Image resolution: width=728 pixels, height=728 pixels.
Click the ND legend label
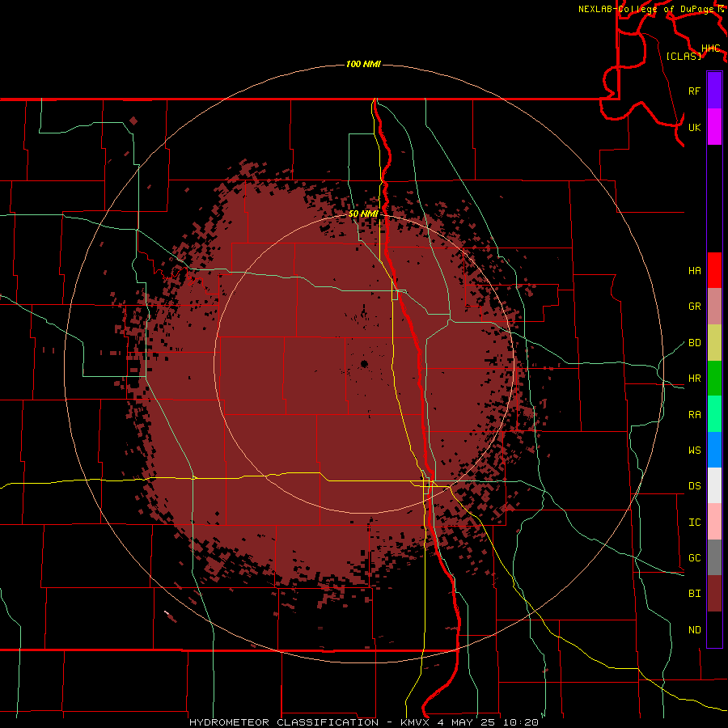pyautogui.click(x=694, y=630)
